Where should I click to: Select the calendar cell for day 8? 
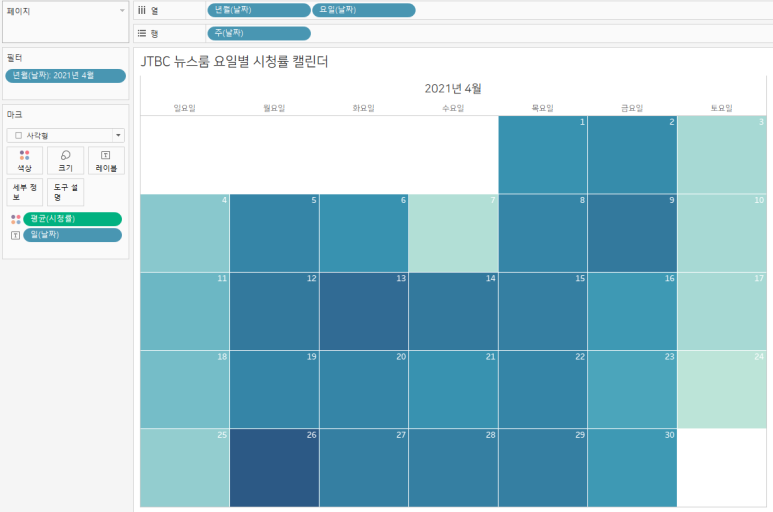click(x=543, y=233)
